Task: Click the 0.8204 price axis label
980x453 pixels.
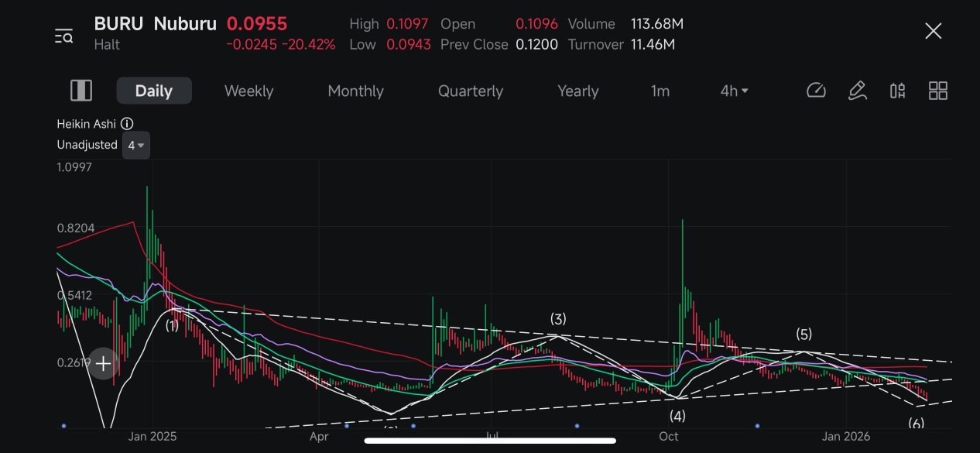Action: coord(76,228)
